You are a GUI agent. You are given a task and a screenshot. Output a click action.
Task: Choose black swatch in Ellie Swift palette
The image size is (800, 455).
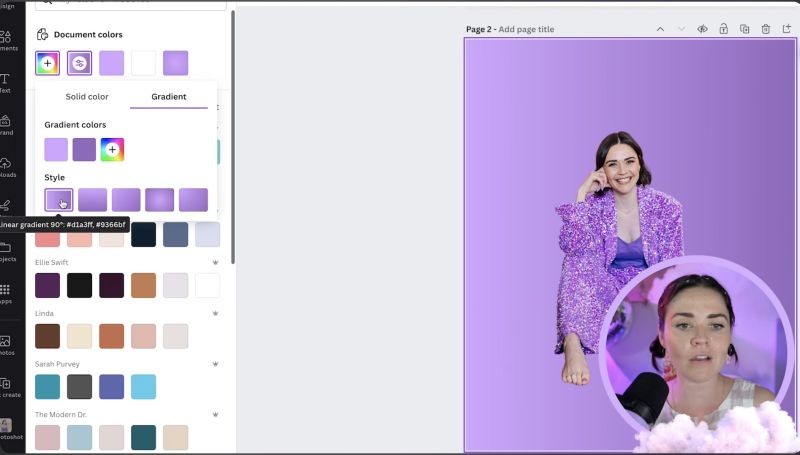pos(80,285)
